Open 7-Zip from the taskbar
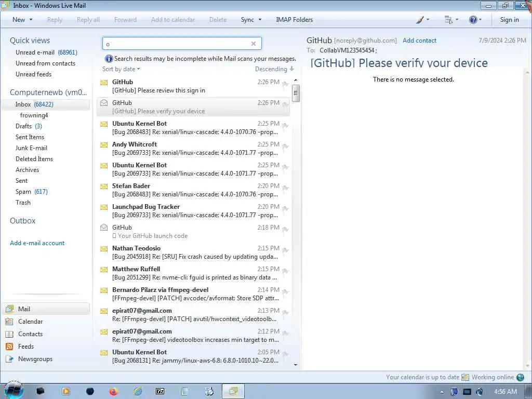 (x=160, y=392)
